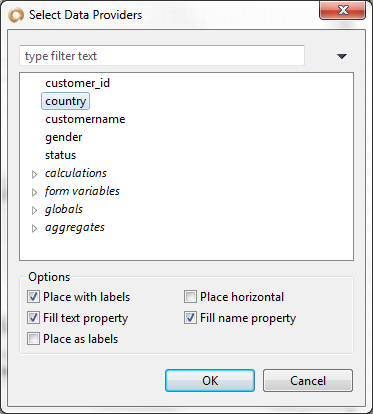Select customer_id data provider

coord(77,83)
